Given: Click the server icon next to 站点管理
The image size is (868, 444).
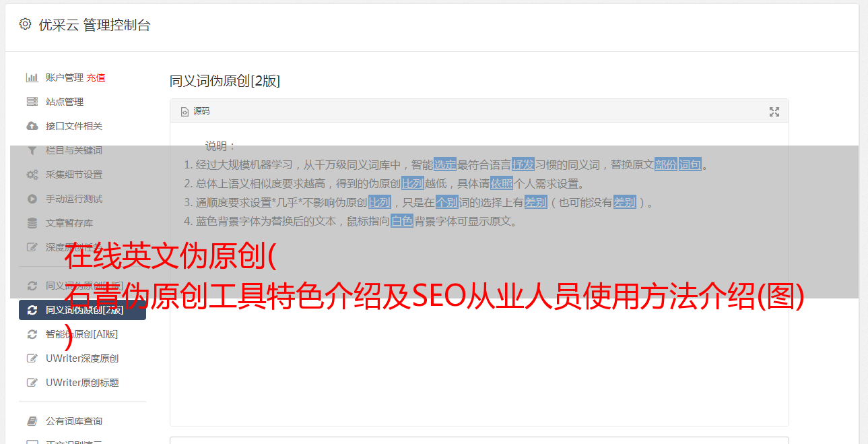Looking at the screenshot, I should [32, 102].
